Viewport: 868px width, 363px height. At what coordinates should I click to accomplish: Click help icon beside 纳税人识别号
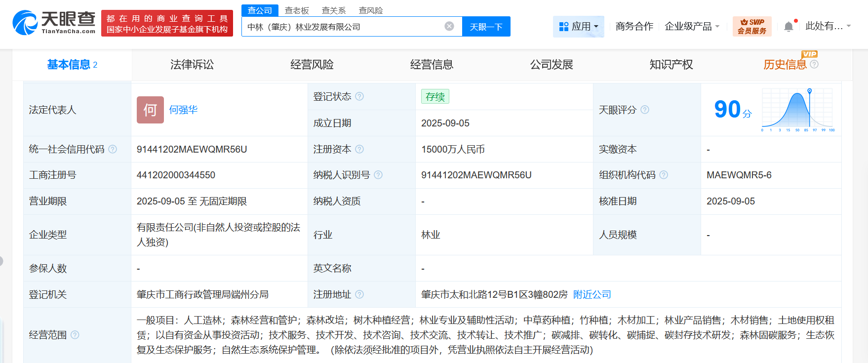pos(378,175)
